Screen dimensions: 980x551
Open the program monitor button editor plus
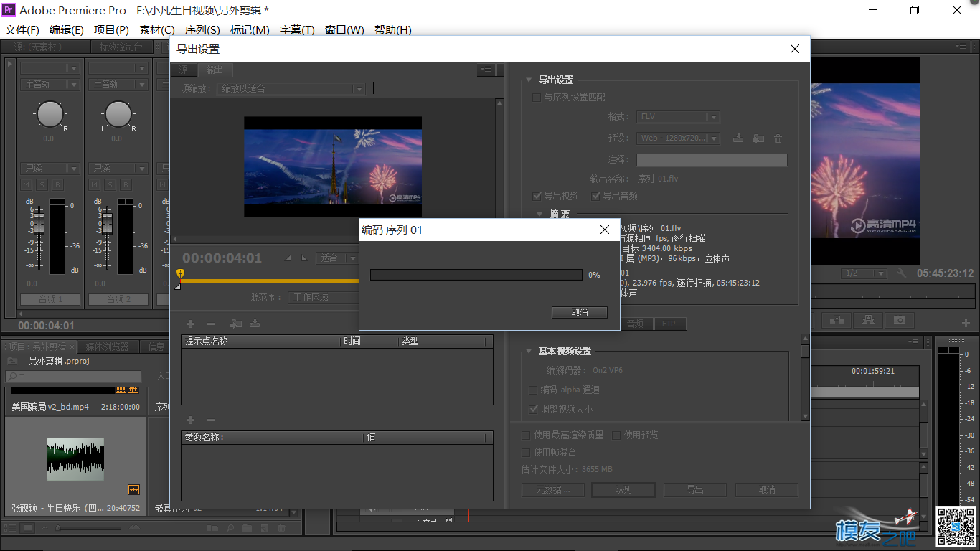(966, 323)
